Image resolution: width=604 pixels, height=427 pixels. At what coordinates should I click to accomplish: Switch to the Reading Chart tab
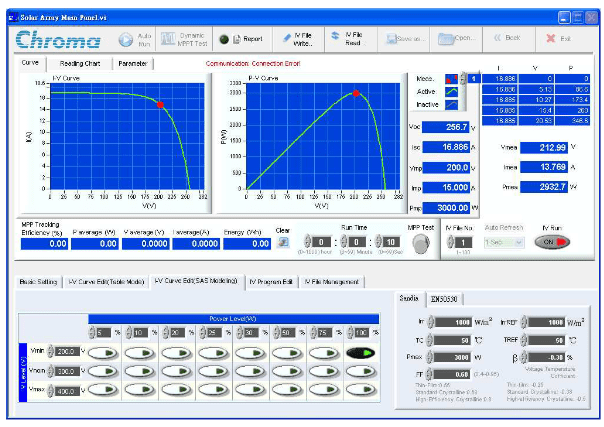(79, 63)
